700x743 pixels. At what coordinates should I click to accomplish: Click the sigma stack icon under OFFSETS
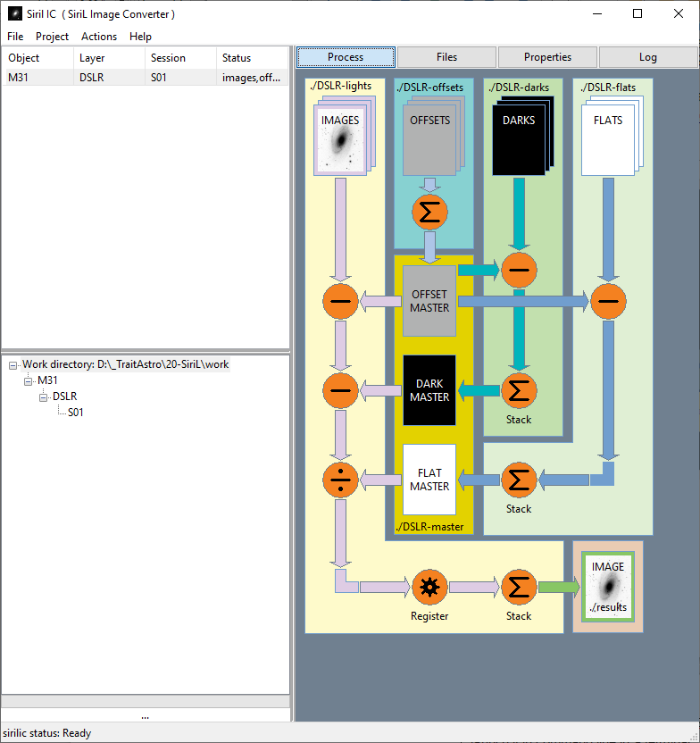click(429, 212)
